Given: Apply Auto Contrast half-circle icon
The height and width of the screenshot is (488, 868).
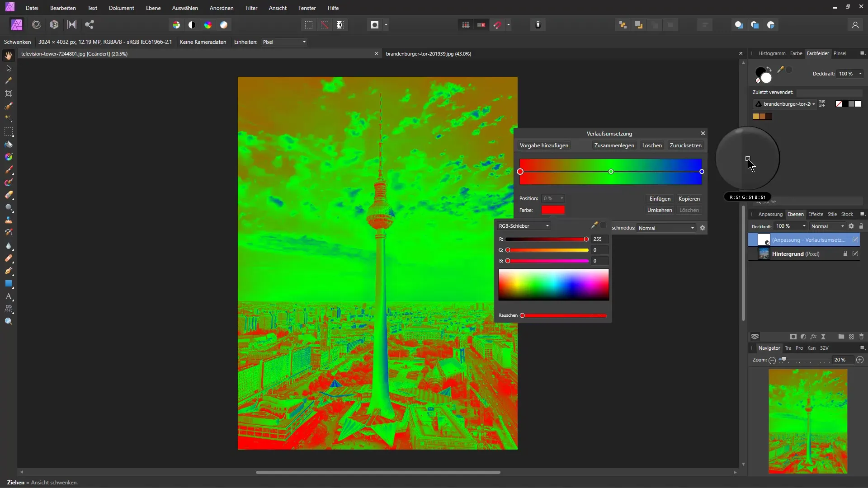Looking at the screenshot, I should pos(192,25).
